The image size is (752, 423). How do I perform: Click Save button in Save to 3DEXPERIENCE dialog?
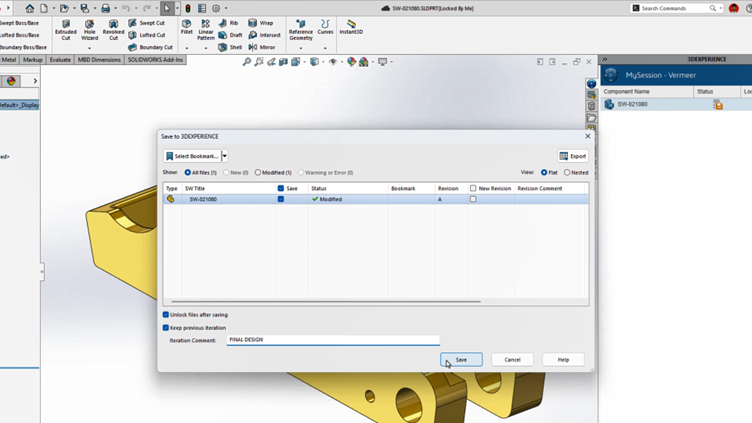pos(461,360)
